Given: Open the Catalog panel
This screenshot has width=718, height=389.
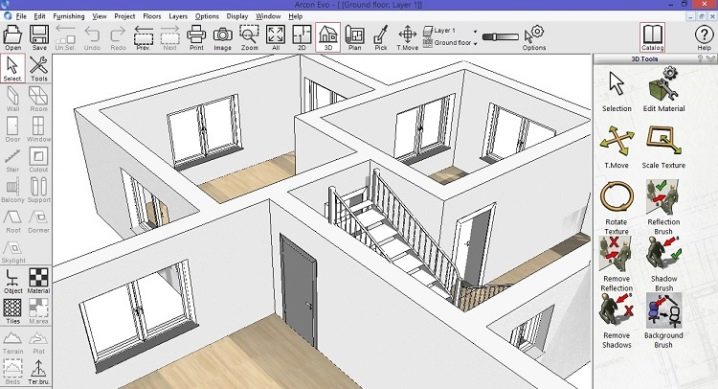Looking at the screenshot, I should point(652,37).
